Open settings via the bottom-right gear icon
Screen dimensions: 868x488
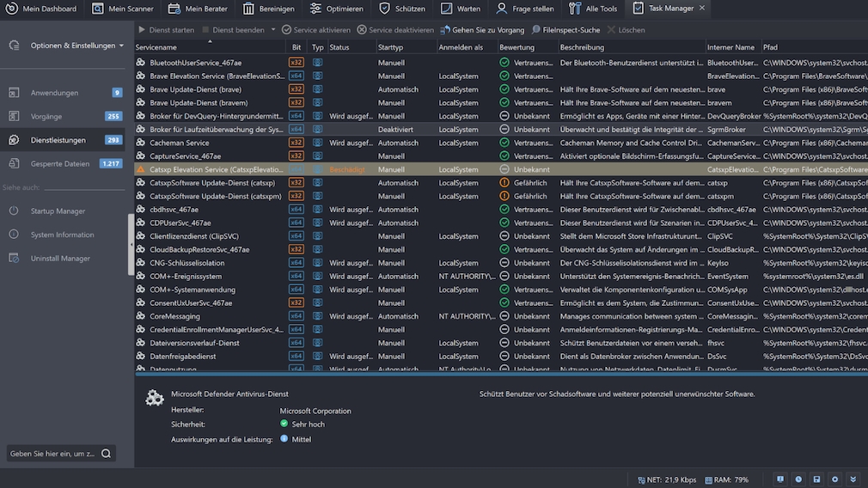pyautogui.click(x=834, y=479)
